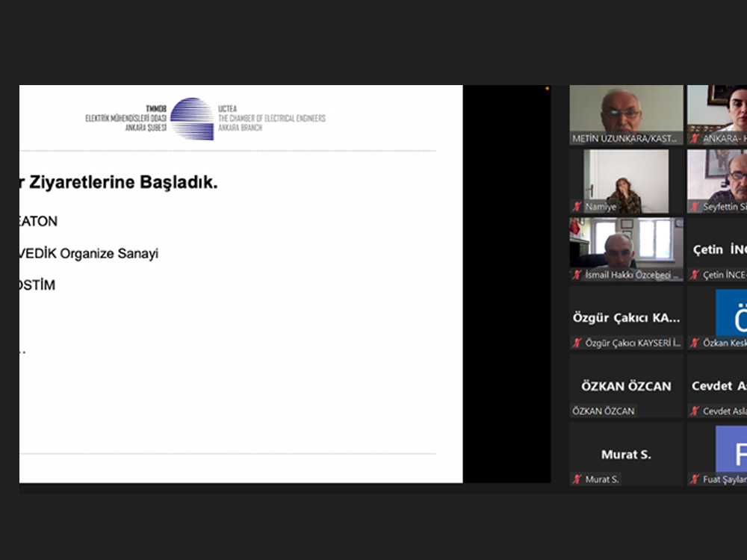Click muted microphone icon beside İsmail Hakkı Özcebeci
Image resolution: width=747 pixels, height=560 pixels.
[577, 275]
